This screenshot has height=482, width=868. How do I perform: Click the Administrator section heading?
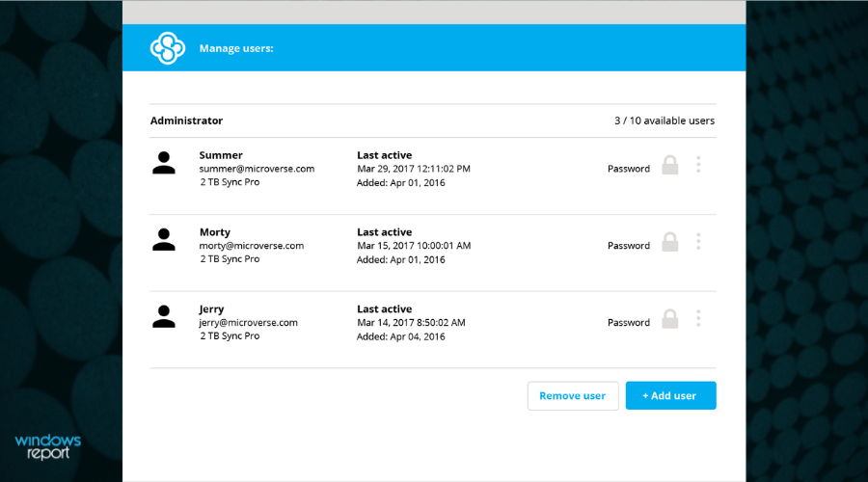click(x=186, y=120)
